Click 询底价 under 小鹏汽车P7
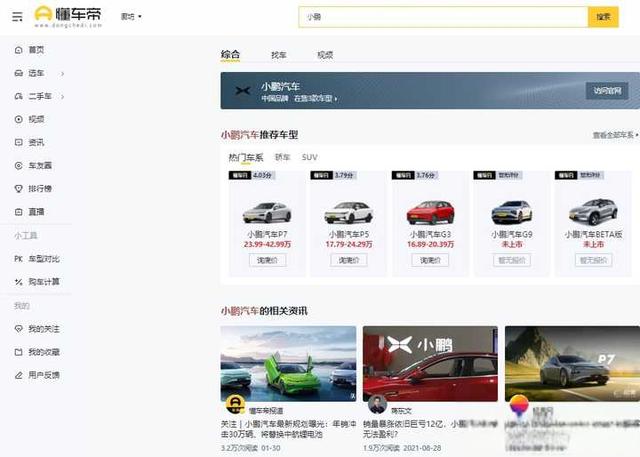Screen dimensions: 640x457 (267, 260)
